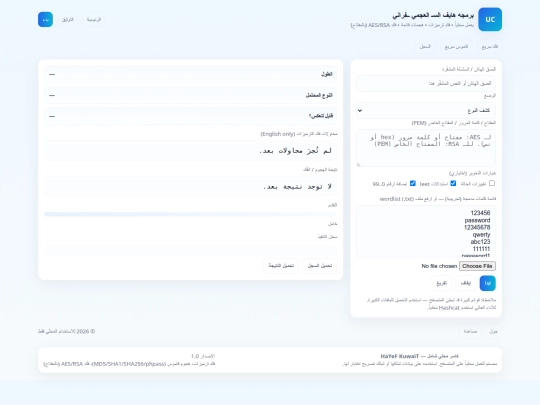The height and width of the screenshot is (405, 540).
Task: Click the built-in wordlist textarea
Action: click(426, 231)
